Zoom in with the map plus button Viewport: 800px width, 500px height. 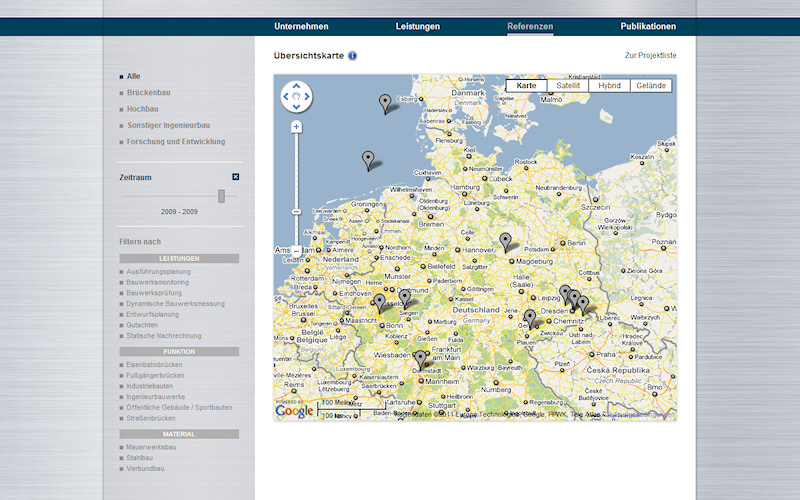coord(296,127)
